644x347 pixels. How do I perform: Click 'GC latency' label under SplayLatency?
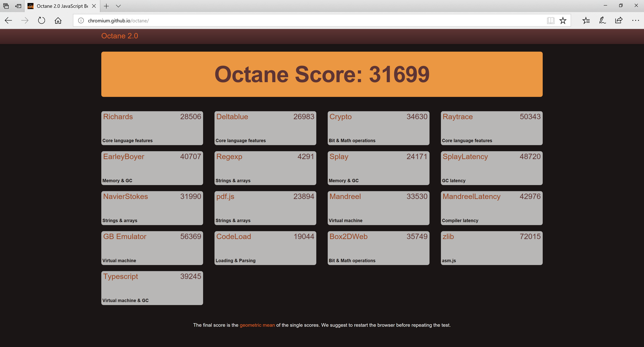[453, 181]
